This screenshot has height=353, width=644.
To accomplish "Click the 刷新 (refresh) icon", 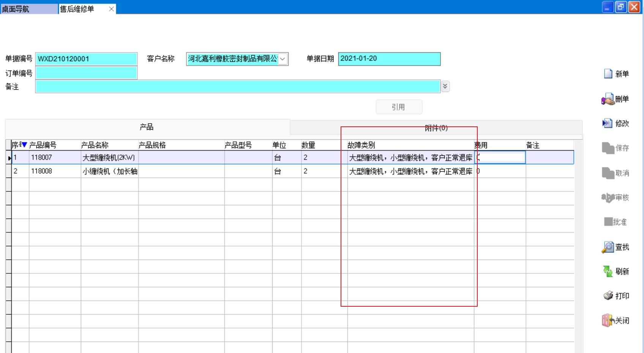I will click(608, 271).
